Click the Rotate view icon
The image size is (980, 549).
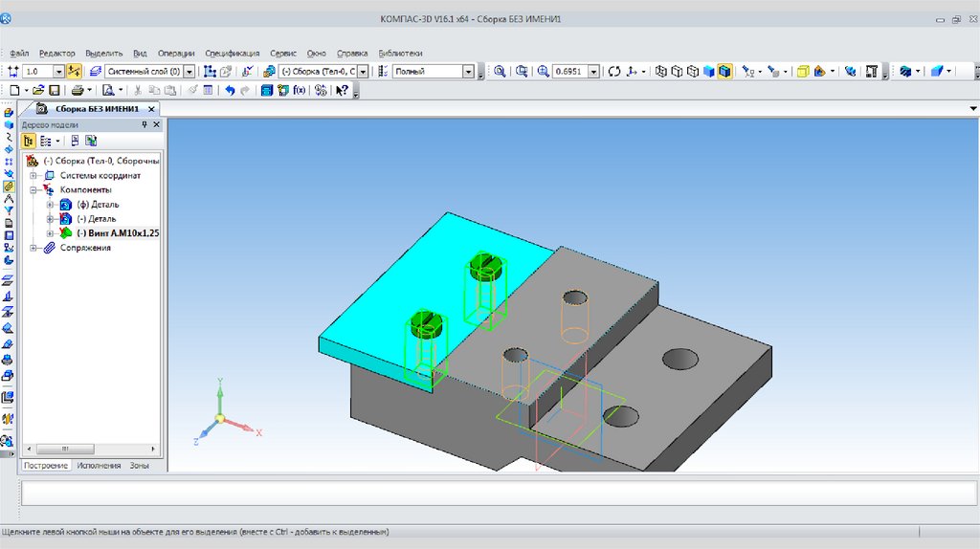point(614,72)
